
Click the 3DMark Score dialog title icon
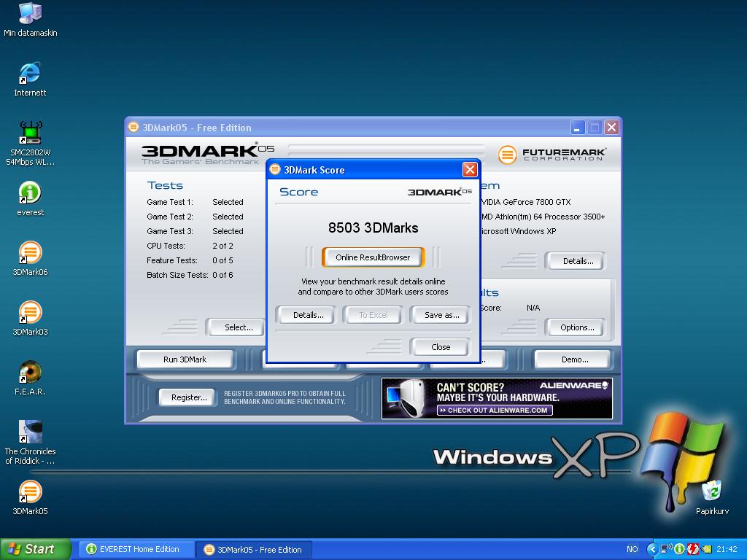tap(275, 169)
